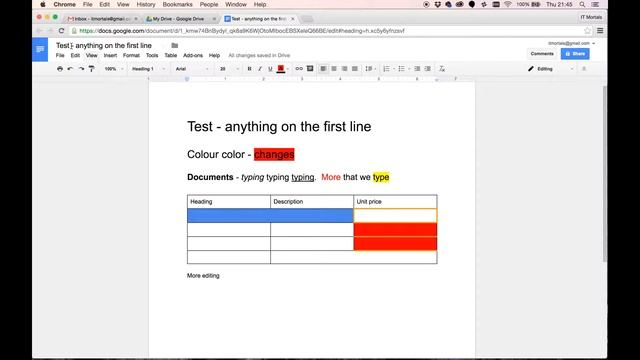Image resolution: width=640 pixels, height=360 pixels.
Task: Click the document title field
Action: (104, 45)
